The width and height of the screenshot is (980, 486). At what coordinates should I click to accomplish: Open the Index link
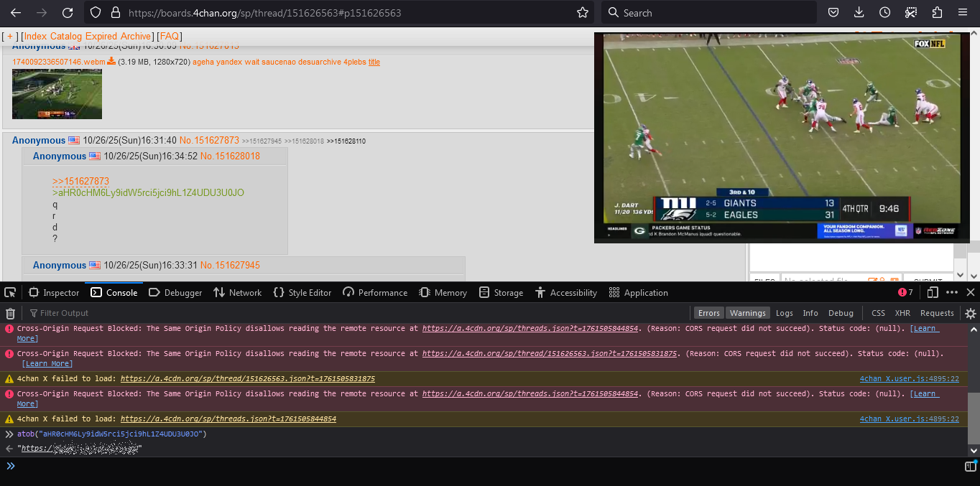[x=35, y=36]
